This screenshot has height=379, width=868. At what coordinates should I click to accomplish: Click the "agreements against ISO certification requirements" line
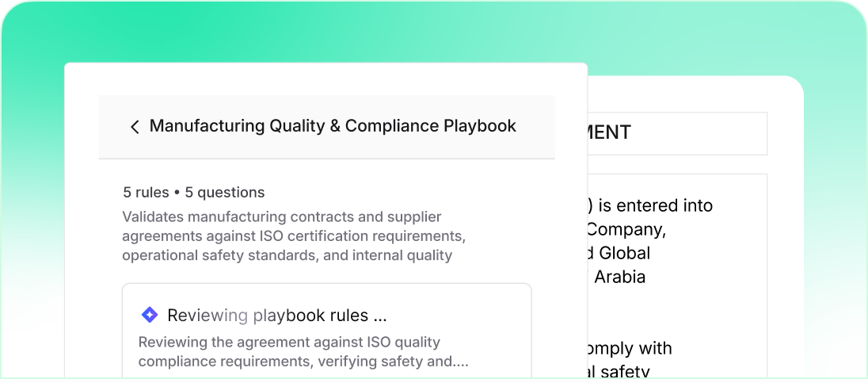tap(292, 235)
